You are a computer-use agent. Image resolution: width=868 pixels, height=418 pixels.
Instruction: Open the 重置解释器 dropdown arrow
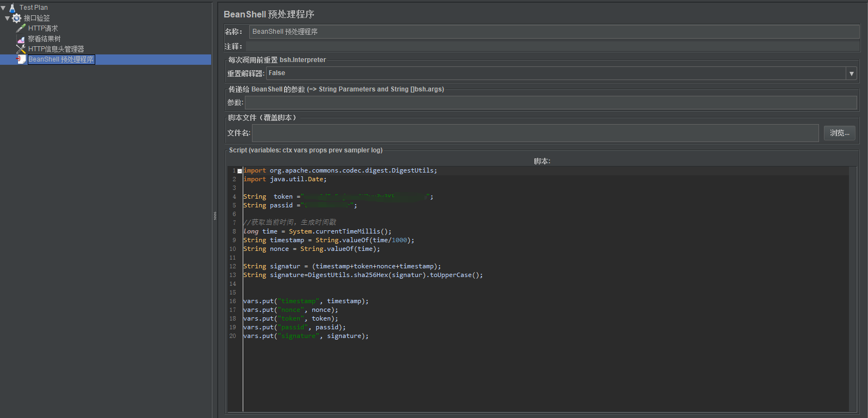tap(852, 73)
